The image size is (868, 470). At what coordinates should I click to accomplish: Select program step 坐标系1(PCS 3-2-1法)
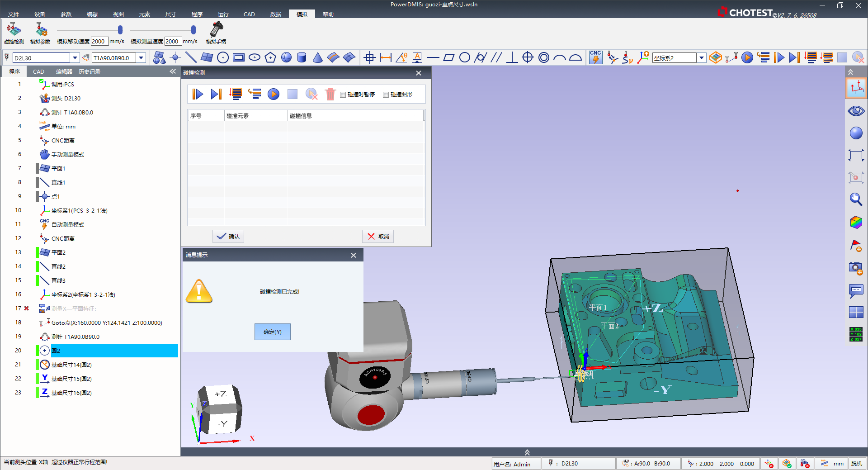[79, 211]
